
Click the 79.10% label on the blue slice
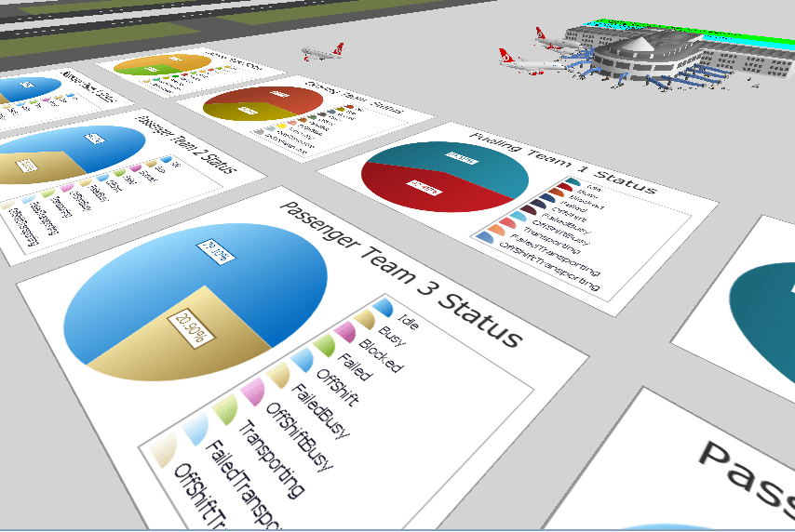[214, 248]
